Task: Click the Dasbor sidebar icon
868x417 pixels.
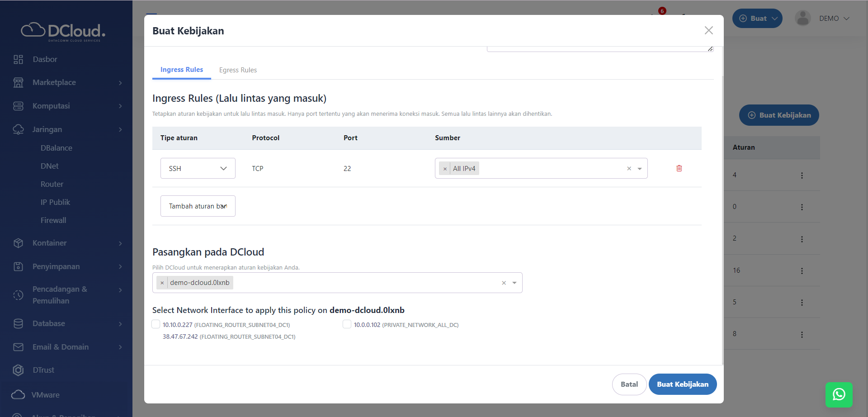Action: [x=18, y=59]
